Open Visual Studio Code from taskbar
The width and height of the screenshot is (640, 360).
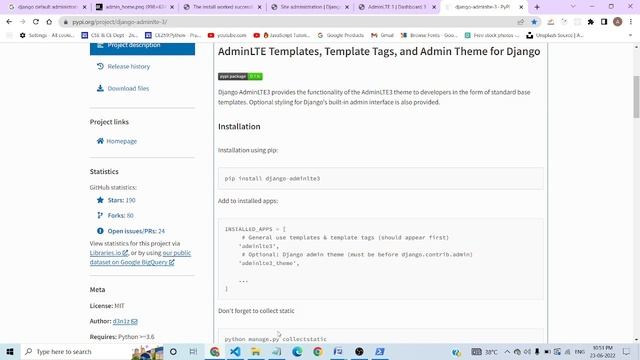pos(235,351)
